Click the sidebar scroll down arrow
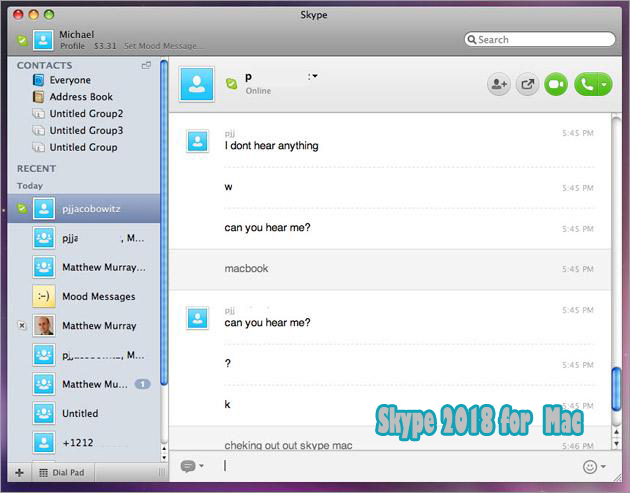Viewport: 630px width, 493px height. (164, 457)
